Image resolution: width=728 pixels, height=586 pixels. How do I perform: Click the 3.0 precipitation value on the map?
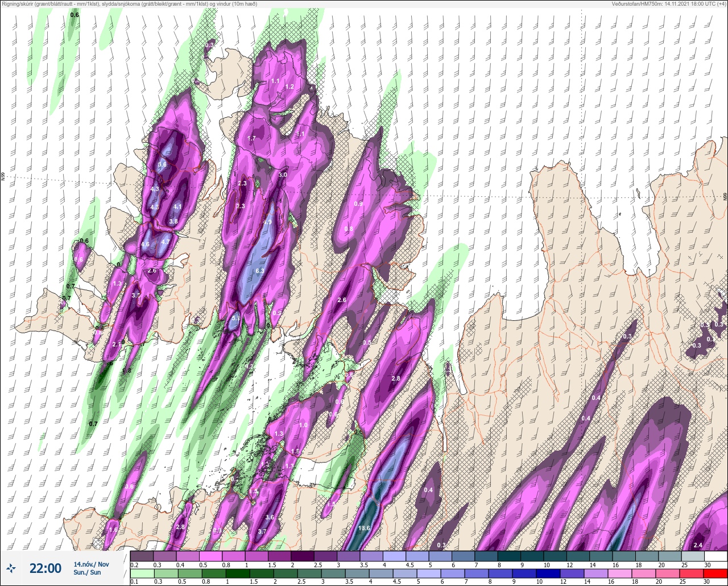pyautogui.click(x=282, y=175)
